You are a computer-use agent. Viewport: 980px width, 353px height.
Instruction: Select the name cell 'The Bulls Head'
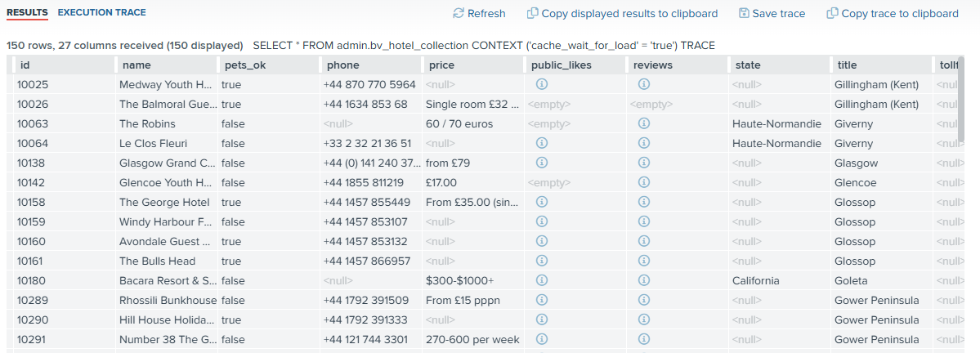click(x=166, y=261)
